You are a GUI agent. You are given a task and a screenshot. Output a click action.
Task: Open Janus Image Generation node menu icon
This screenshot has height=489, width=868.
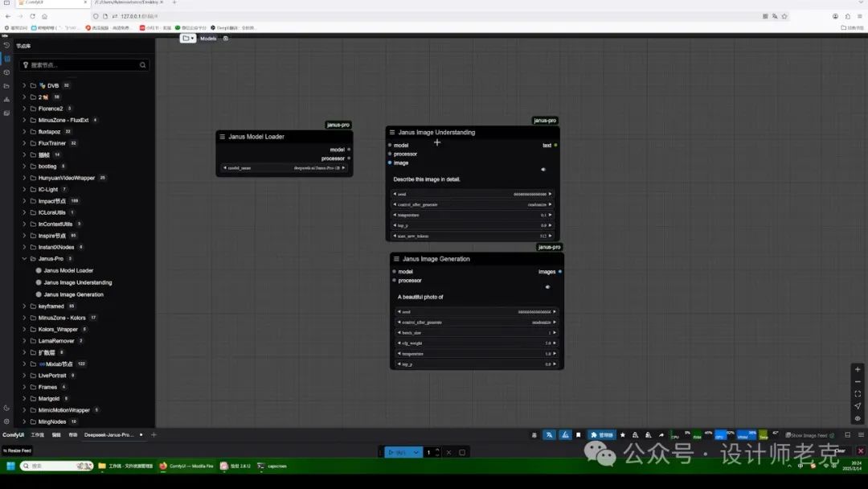pyautogui.click(x=396, y=259)
